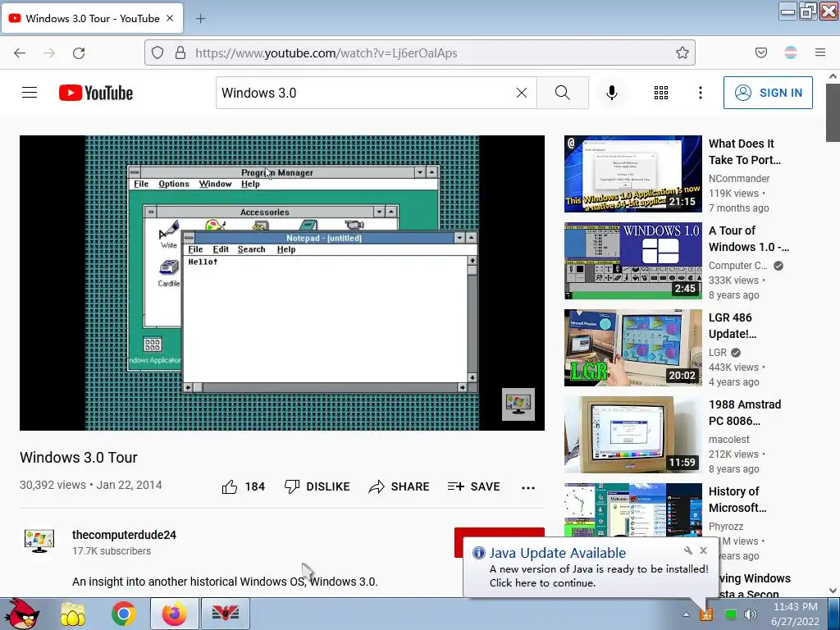Open the folder icon on the taskbar
Screen dimensions: 840x630
tap(73, 614)
